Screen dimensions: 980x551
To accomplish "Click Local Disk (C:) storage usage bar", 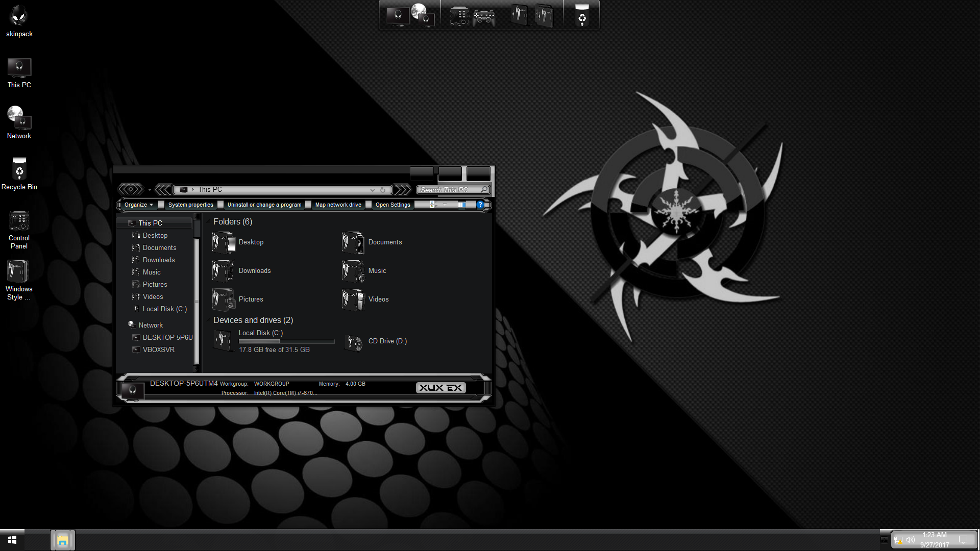I will 286,341.
